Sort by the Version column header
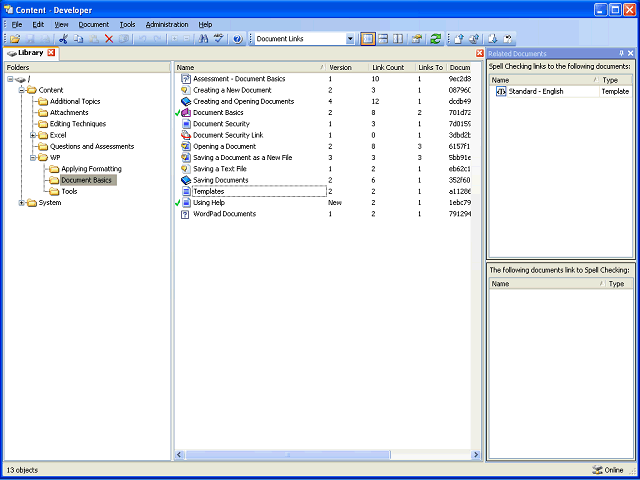The image size is (640, 480). 347,68
